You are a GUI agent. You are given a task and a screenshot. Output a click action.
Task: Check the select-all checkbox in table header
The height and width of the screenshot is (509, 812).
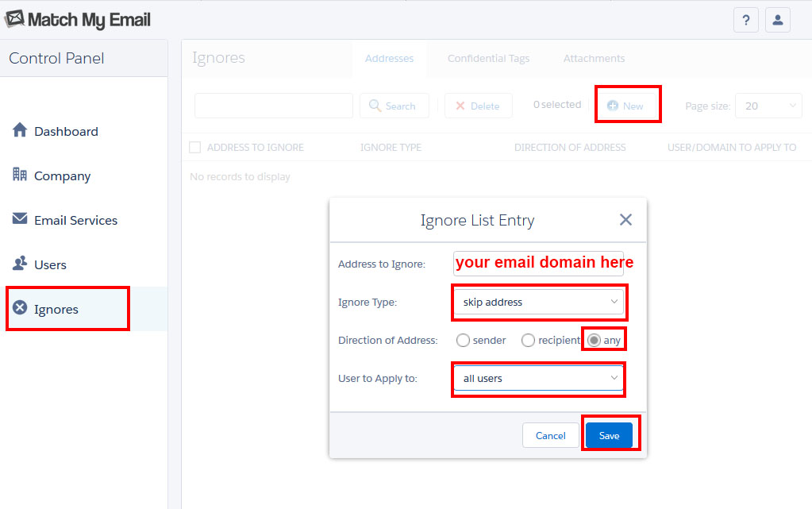click(195, 147)
